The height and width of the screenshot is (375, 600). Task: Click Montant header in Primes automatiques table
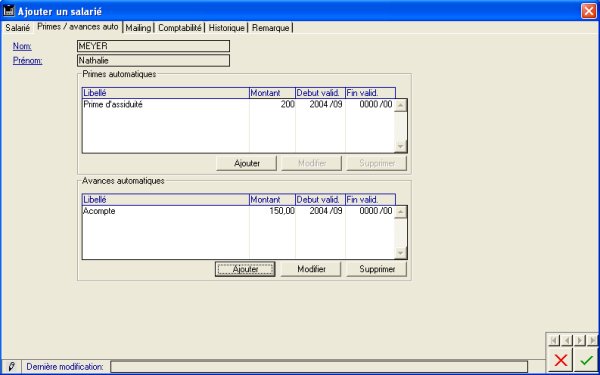pos(272,93)
